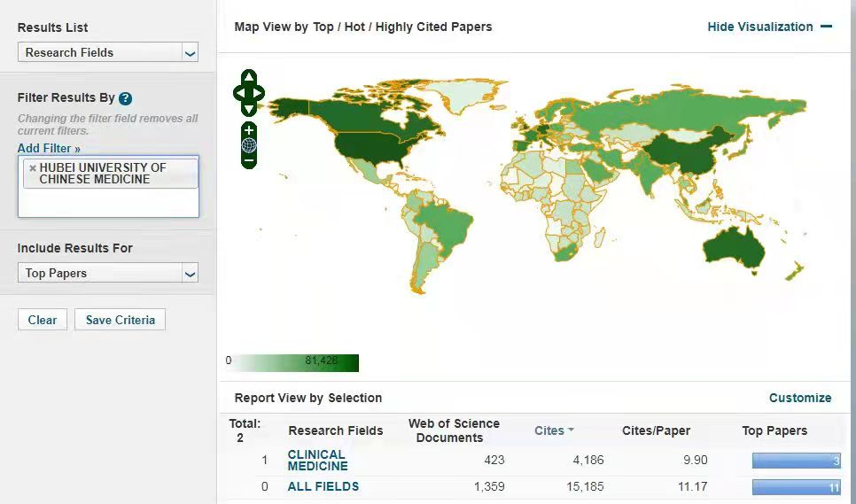The height and width of the screenshot is (504, 856).
Task: Pan the map up
Action: (249, 77)
